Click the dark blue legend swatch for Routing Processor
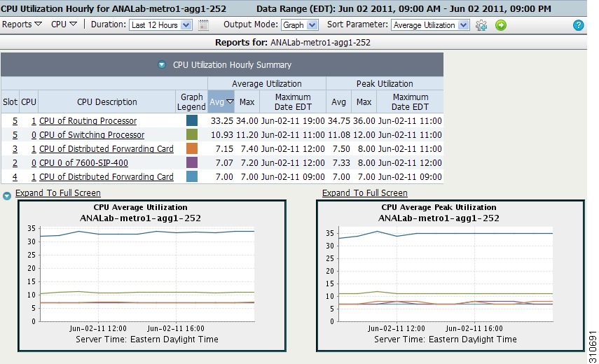The width and height of the screenshot is (599, 364). pos(192,120)
